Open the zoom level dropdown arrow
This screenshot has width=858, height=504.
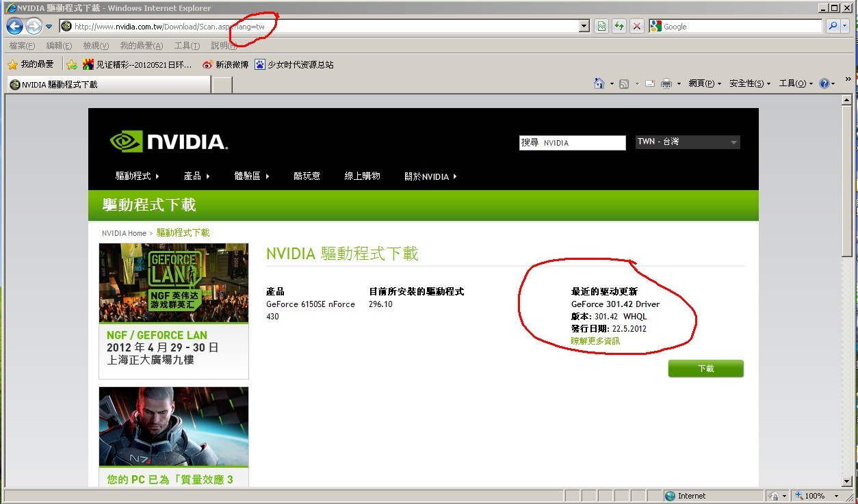836,496
